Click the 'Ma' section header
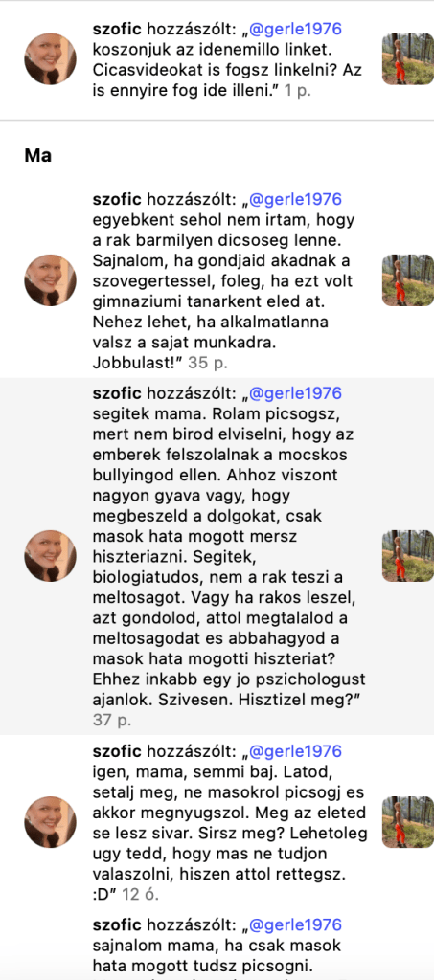Image resolution: width=434 pixels, height=980 pixels. (x=37, y=155)
